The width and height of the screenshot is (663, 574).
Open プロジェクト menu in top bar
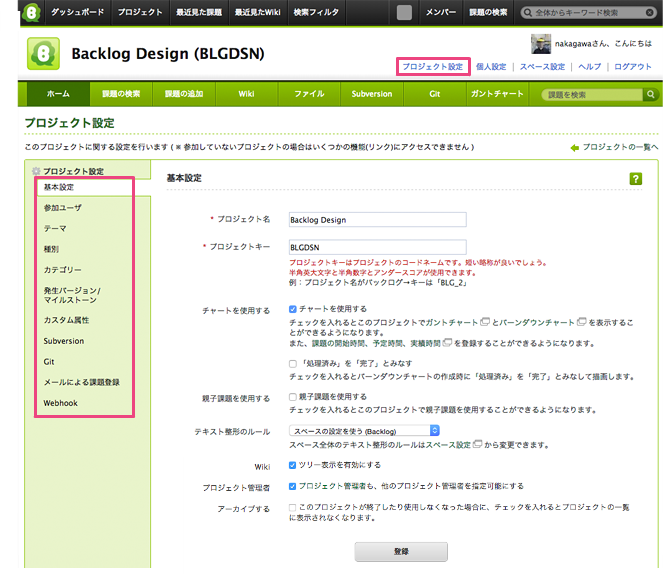(140, 12)
